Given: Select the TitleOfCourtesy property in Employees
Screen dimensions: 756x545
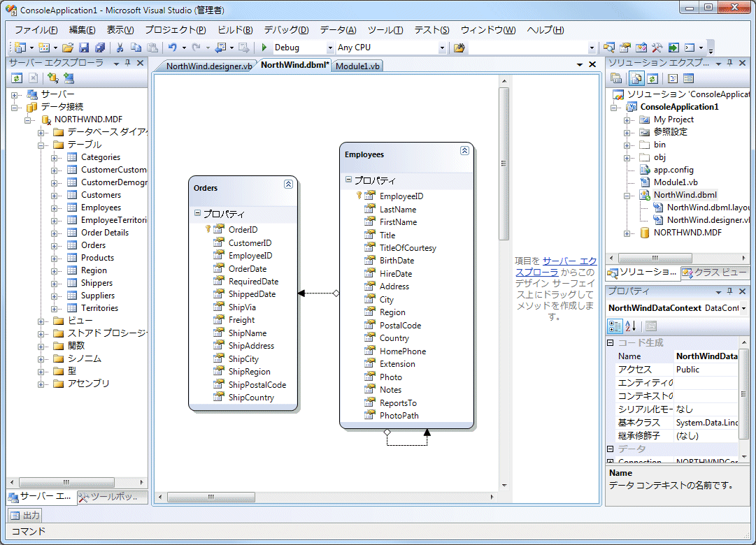Looking at the screenshot, I should pos(408,247).
